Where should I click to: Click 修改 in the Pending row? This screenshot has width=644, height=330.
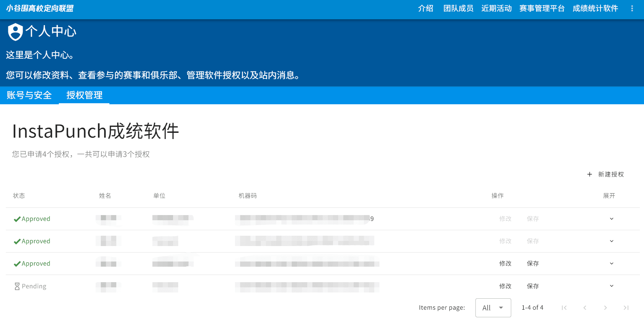pos(505,286)
